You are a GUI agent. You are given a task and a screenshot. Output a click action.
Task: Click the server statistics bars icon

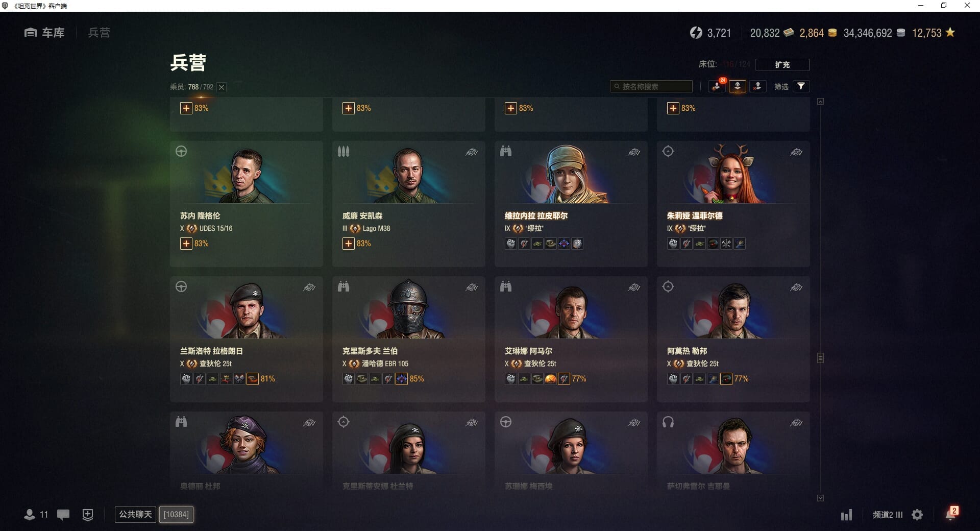pyautogui.click(x=846, y=515)
